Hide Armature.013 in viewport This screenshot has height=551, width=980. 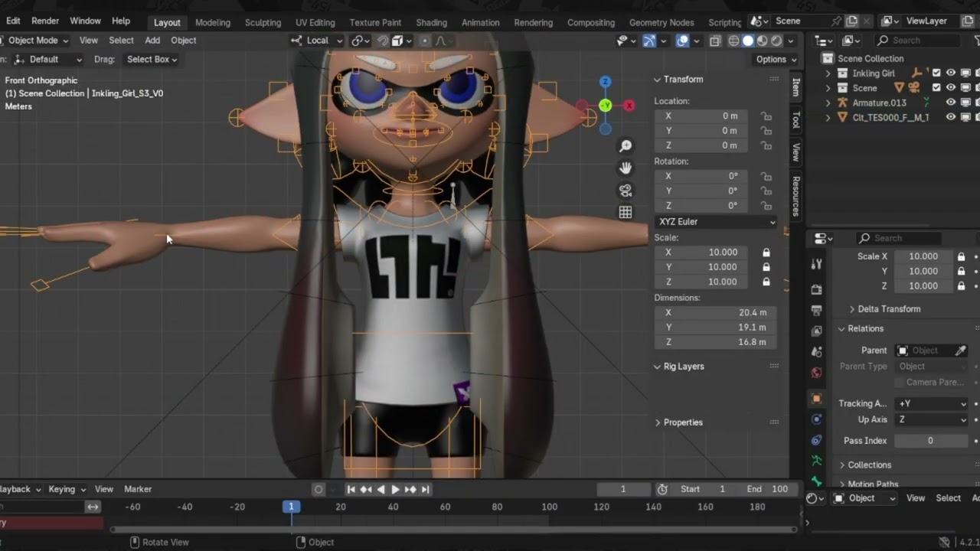951,103
